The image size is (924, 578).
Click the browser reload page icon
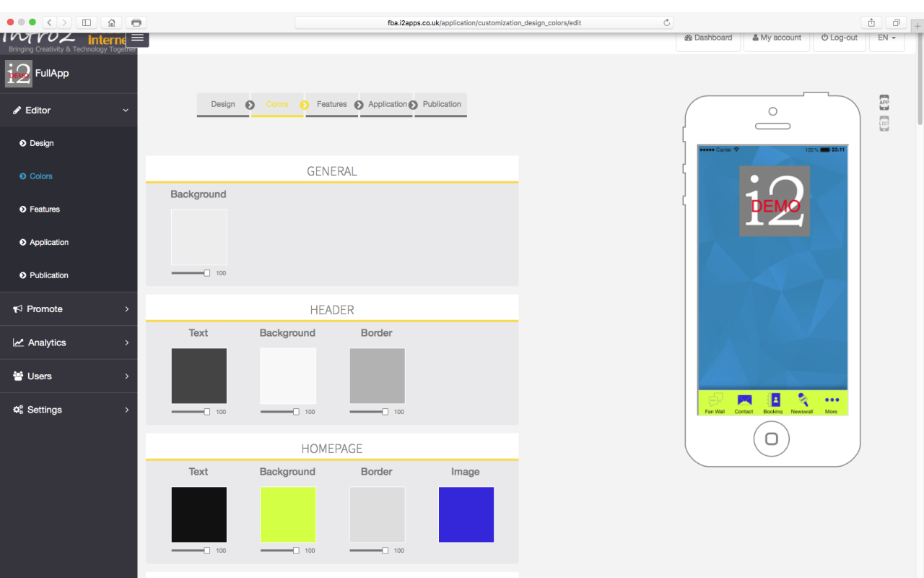tap(666, 22)
